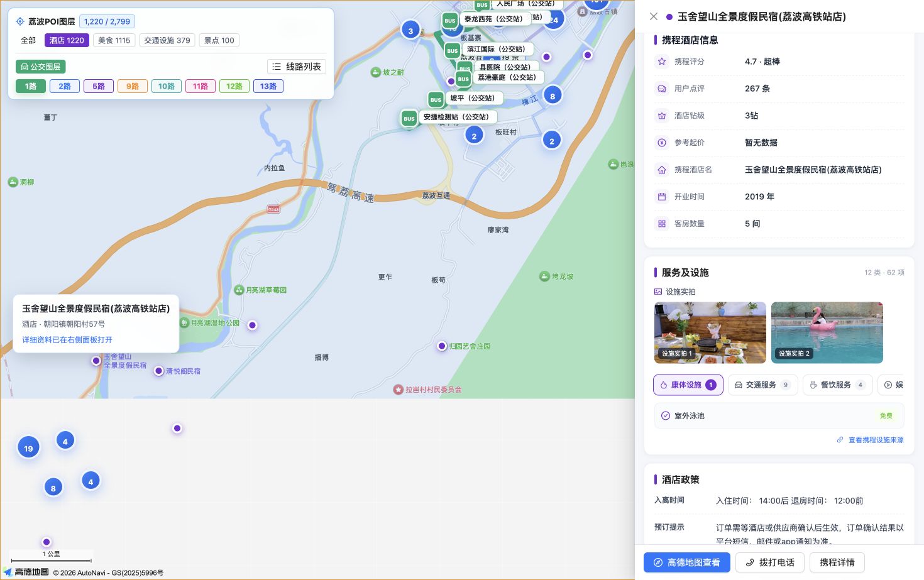Click the BUS icon for 安捷检测站
Viewport: 924px width, 580px height.
coord(409,118)
